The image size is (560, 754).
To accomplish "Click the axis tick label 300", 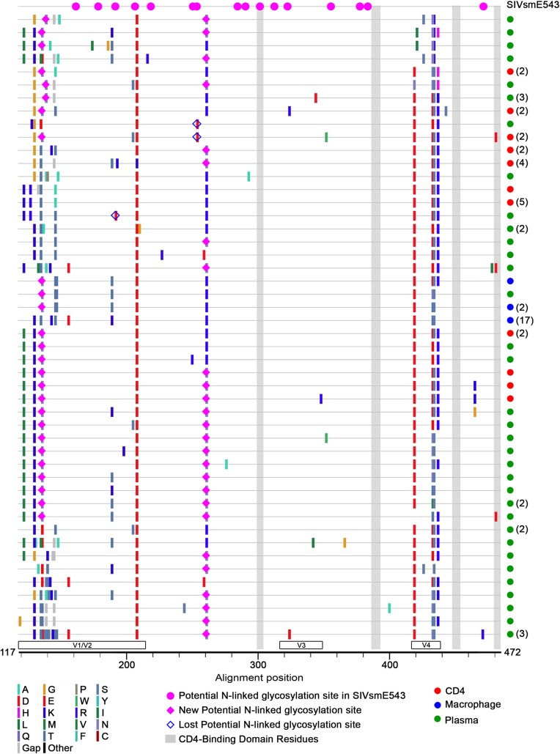I will coord(258,665).
